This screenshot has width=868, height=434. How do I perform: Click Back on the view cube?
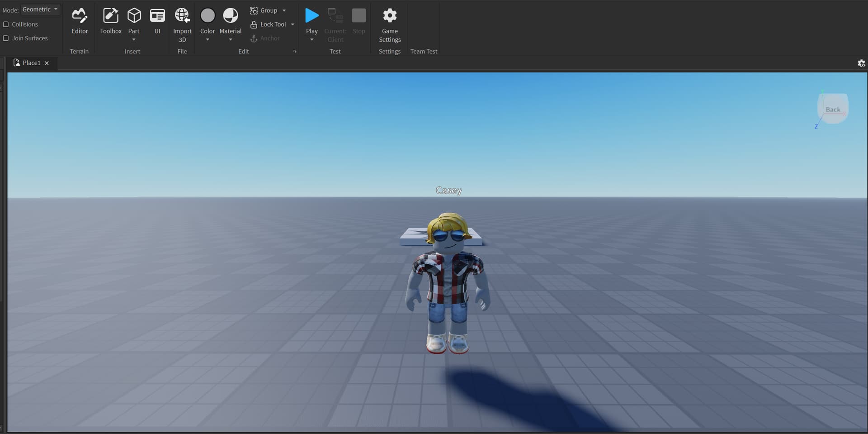click(x=833, y=109)
